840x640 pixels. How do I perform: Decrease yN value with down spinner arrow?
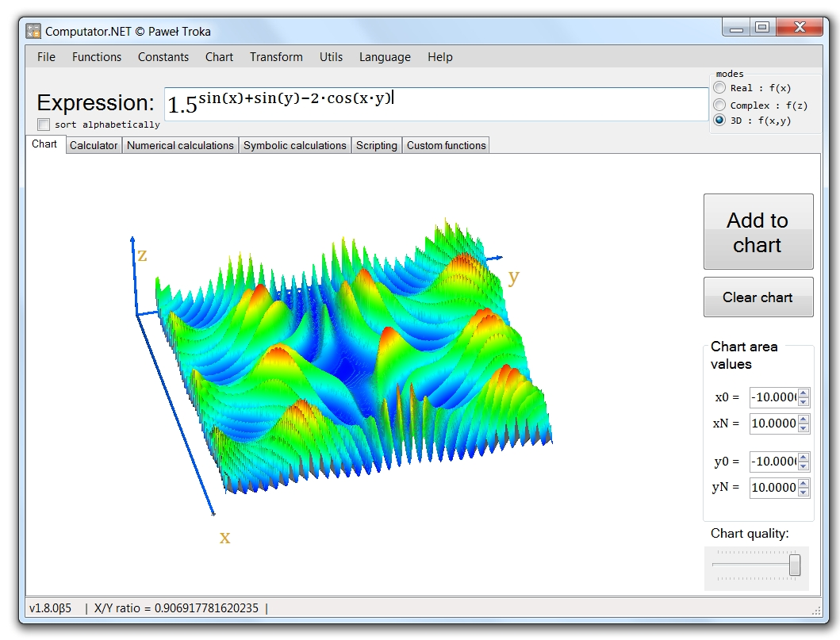803,492
